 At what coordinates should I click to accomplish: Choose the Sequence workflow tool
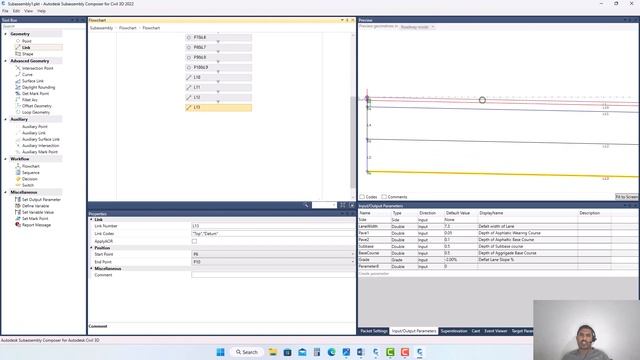tap(31, 173)
